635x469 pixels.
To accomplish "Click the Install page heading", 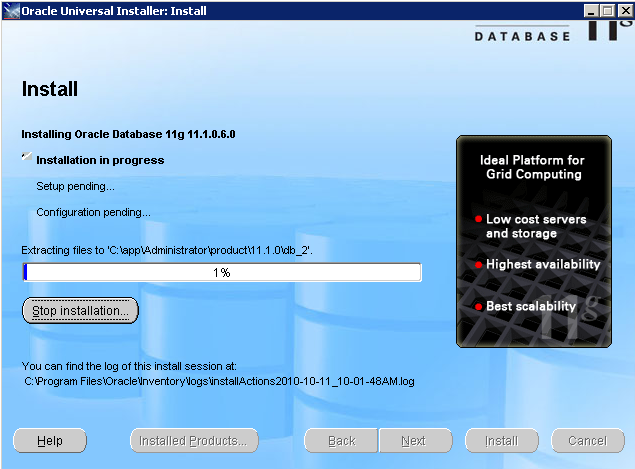I will (x=49, y=89).
